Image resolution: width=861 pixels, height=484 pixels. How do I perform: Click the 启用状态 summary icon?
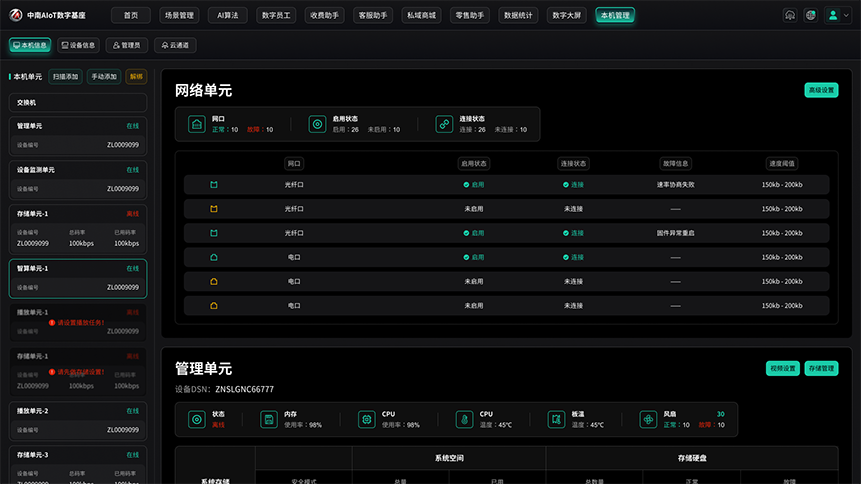[317, 124]
